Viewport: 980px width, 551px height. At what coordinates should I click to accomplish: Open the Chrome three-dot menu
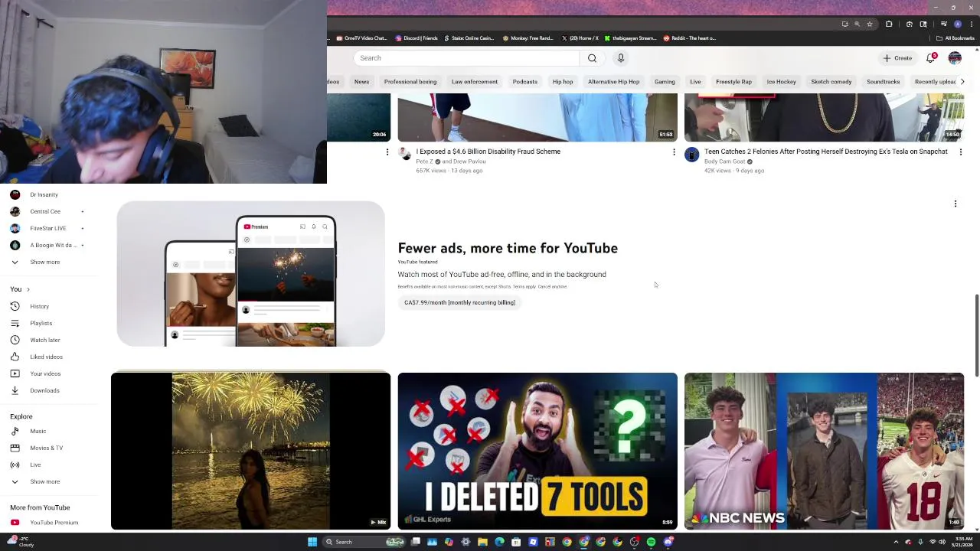click(x=970, y=24)
